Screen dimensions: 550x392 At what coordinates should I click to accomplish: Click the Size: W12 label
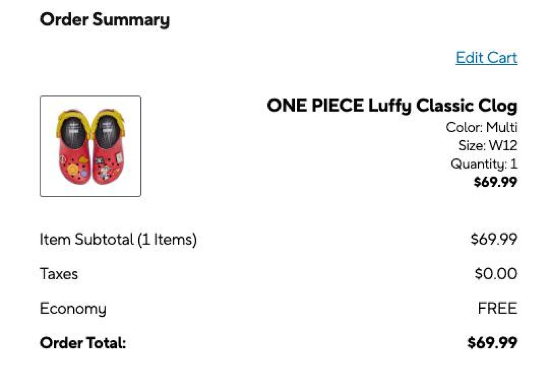487,145
